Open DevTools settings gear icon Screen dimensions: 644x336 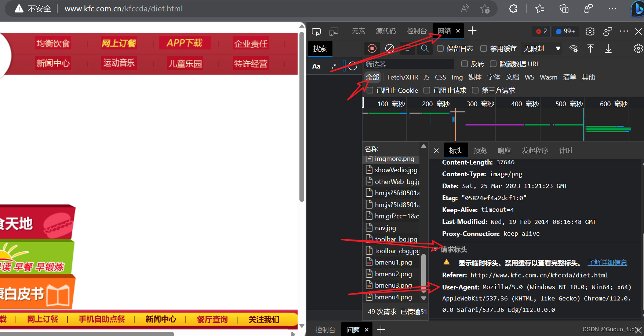coord(590,32)
